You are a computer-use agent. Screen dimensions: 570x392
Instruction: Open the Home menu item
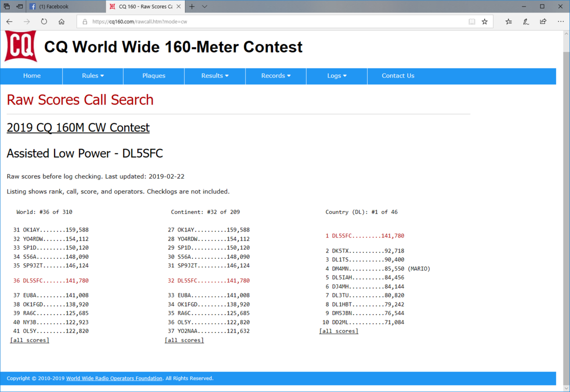31,76
